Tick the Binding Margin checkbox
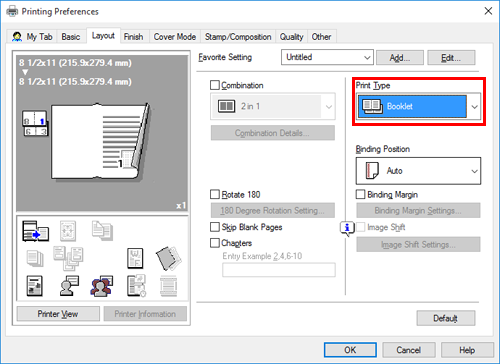This screenshot has width=500, height=364. click(x=361, y=194)
